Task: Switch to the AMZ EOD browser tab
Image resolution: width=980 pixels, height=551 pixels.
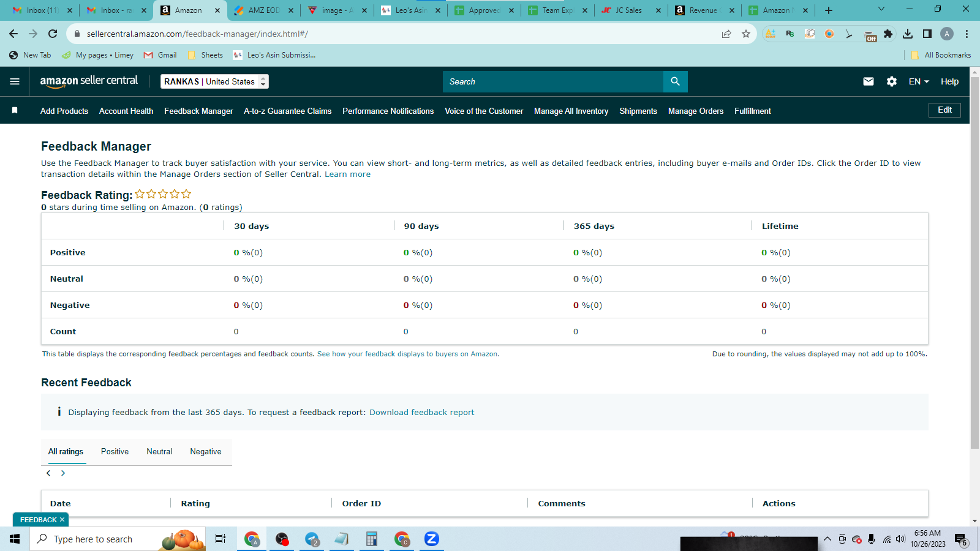Action: pos(264,10)
